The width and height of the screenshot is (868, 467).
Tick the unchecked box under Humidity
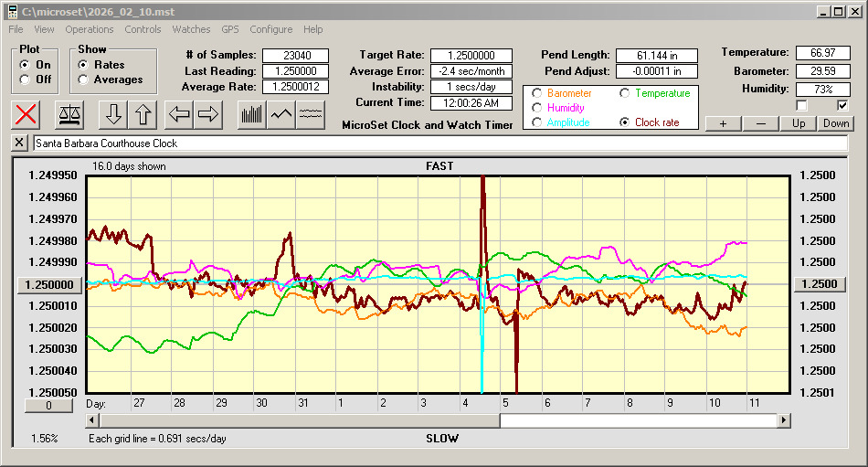point(802,105)
